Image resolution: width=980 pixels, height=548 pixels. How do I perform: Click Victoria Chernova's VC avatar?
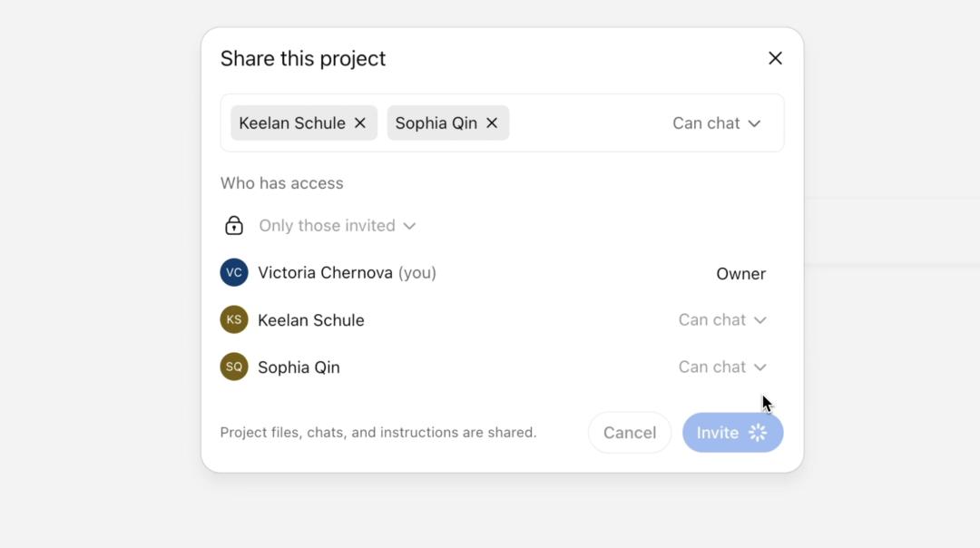[x=234, y=272]
